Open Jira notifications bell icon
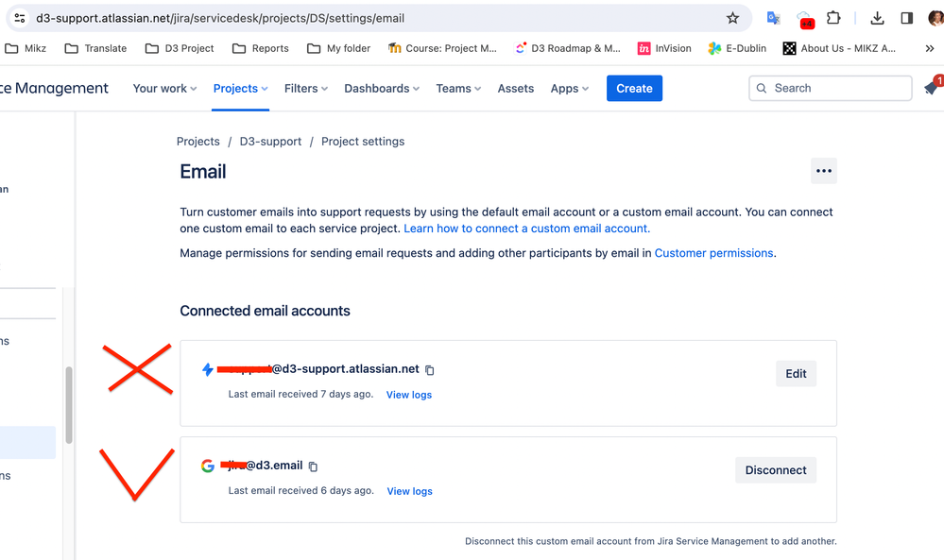Viewport: 944px width, 560px height. (932, 88)
